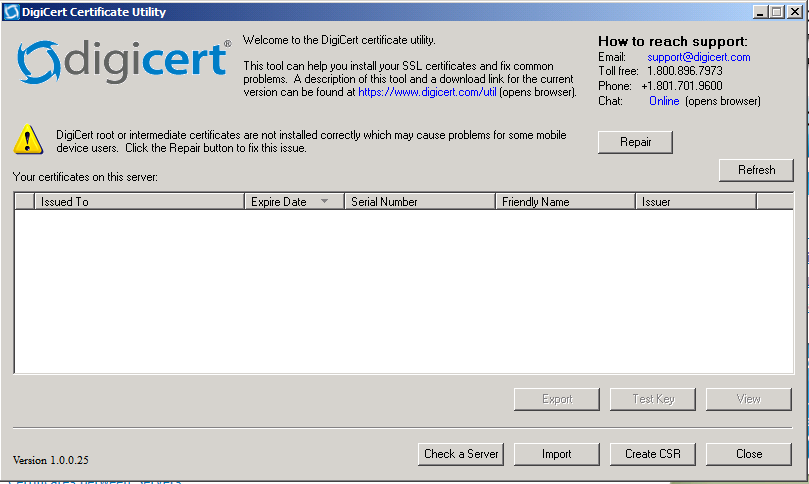Refresh the certificates list
The width and height of the screenshot is (809, 484).
756,170
